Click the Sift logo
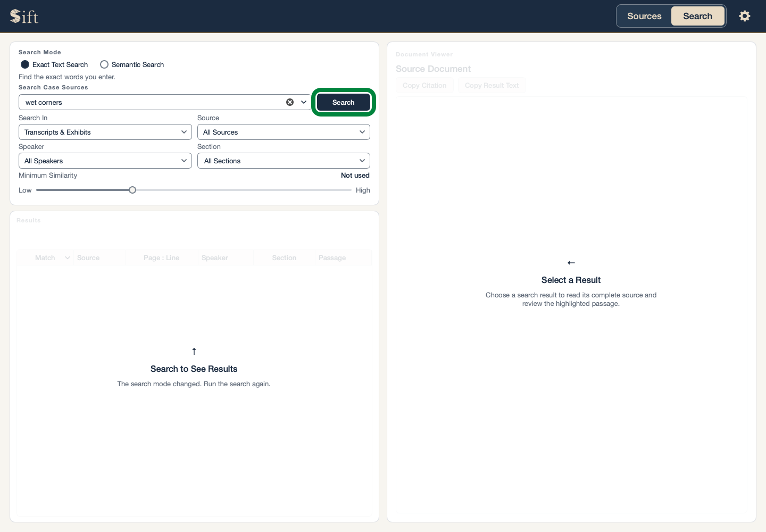The height and width of the screenshot is (532, 766). 24,16
